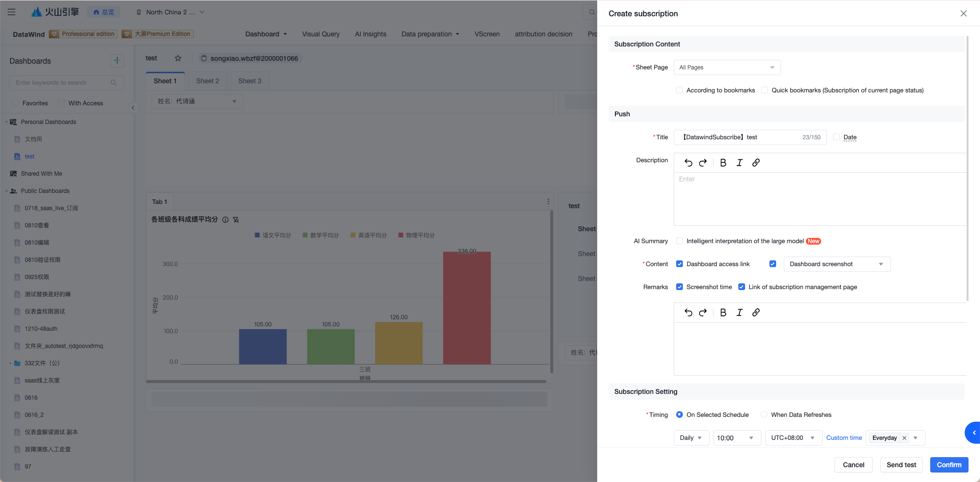Click the bold icon in Remarks editor
The image size is (980, 482).
[x=723, y=313]
